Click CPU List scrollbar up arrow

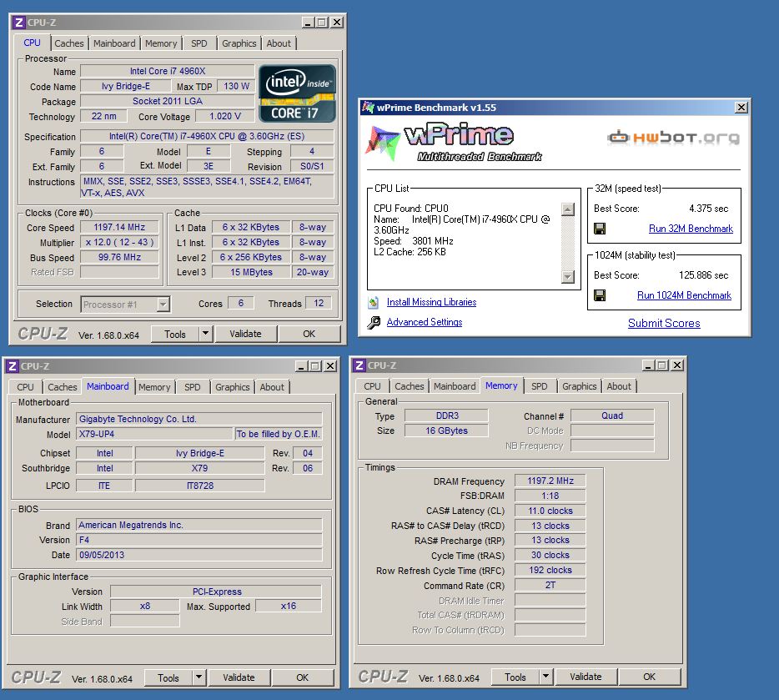[568, 209]
